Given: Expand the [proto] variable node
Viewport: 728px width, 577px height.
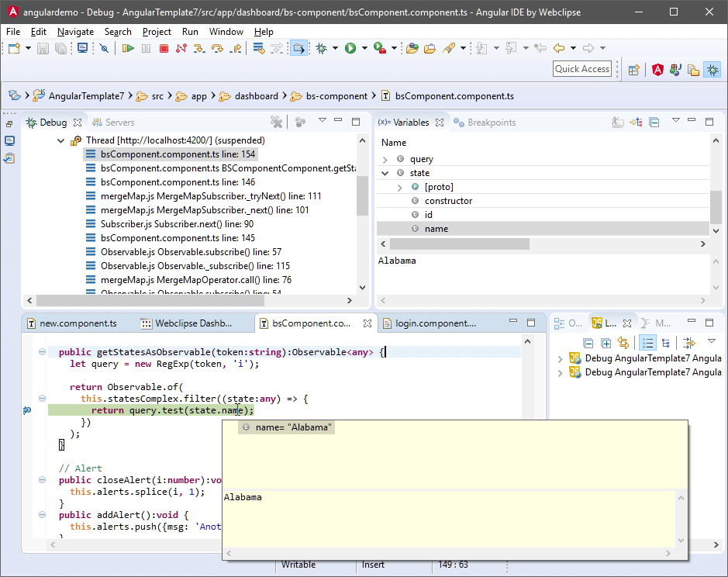Looking at the screenshot, I should pos(400,187).
